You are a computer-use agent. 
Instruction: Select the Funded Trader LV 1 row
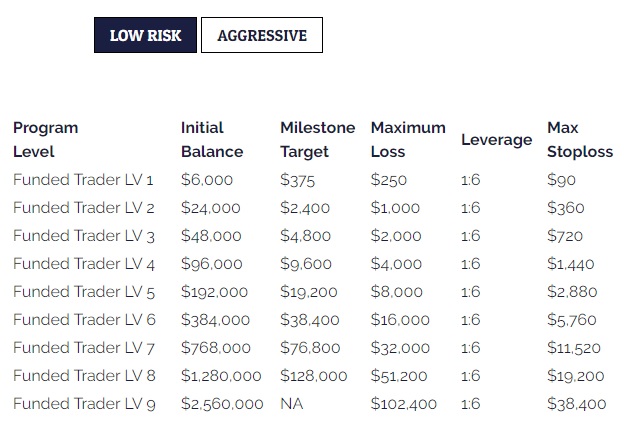(x=83, y=180)
